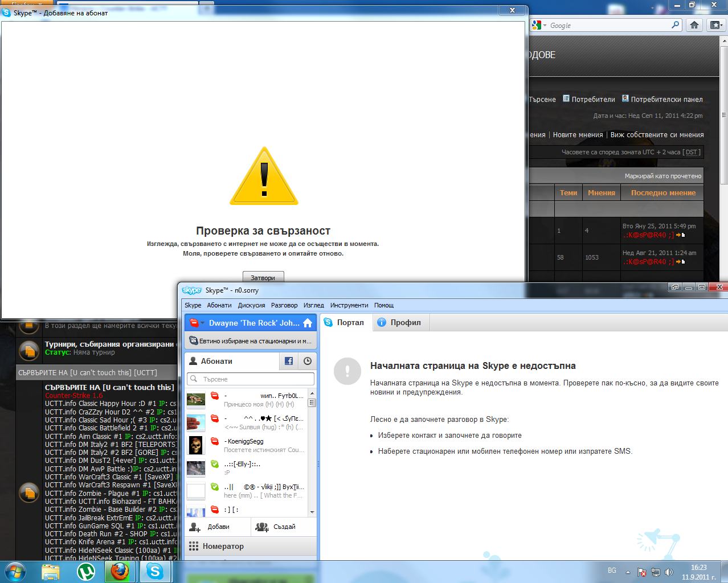Click the warning triangle in connectivity dialog
This screenshot has height=583, width=728.
click(x=264, y=176)
